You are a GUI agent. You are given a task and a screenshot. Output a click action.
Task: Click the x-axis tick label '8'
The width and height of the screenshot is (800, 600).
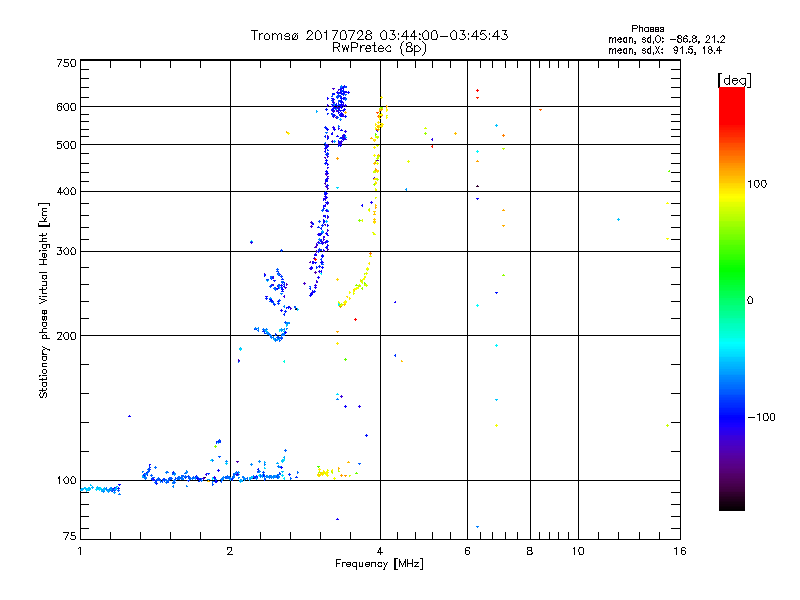(x=530, y=551)
